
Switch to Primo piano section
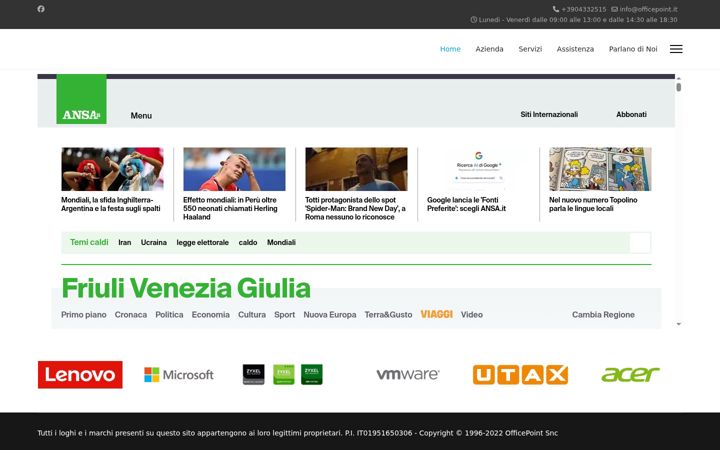[84, 315]
